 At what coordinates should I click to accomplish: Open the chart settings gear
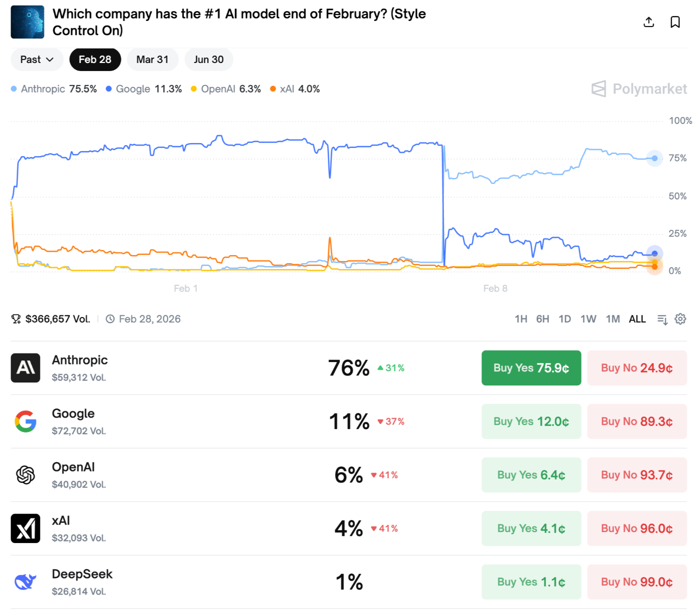(680, 318)
